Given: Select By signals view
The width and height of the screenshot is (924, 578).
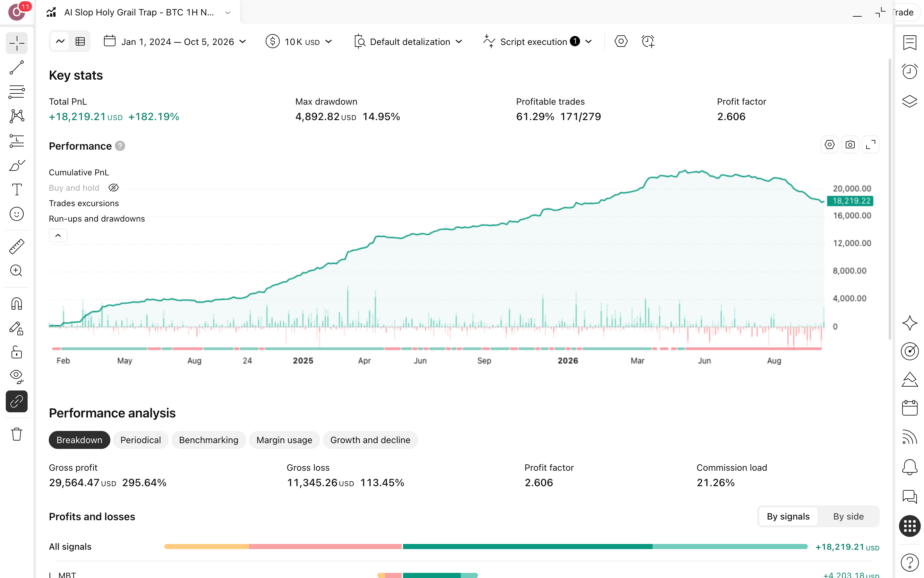Looking at the screenshot, I should [x=788, y=516].
